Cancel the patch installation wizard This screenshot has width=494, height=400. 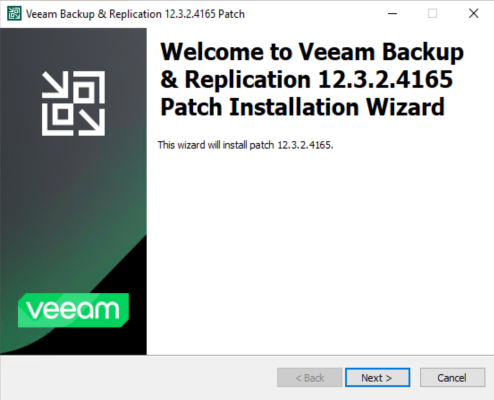click(452, 378)
